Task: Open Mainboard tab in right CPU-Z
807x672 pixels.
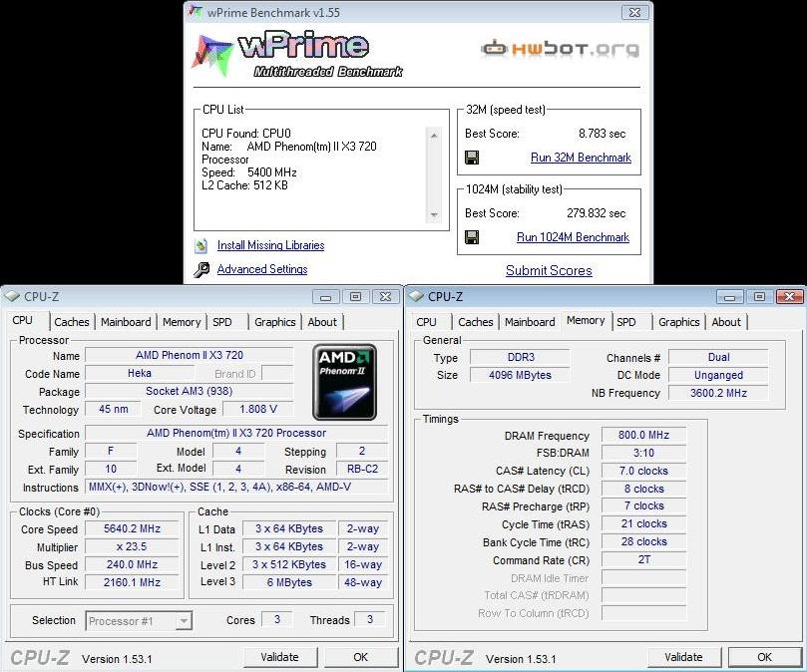Action: point(530,322)
